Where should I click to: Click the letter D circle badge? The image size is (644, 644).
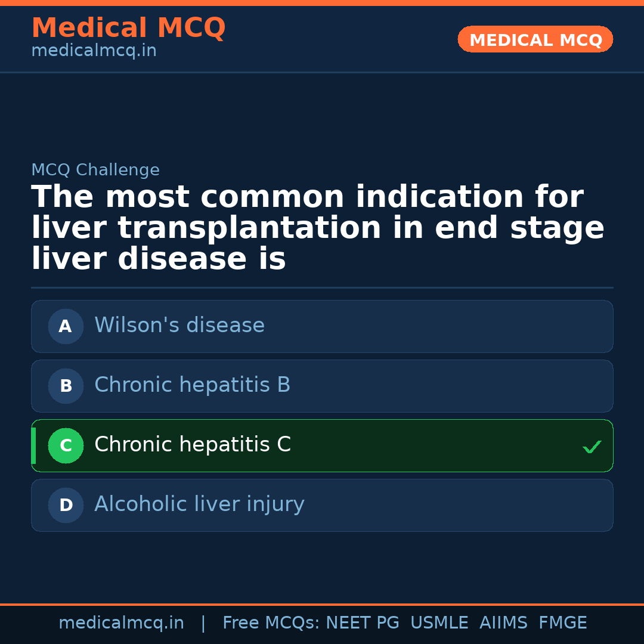click(66, 505)
